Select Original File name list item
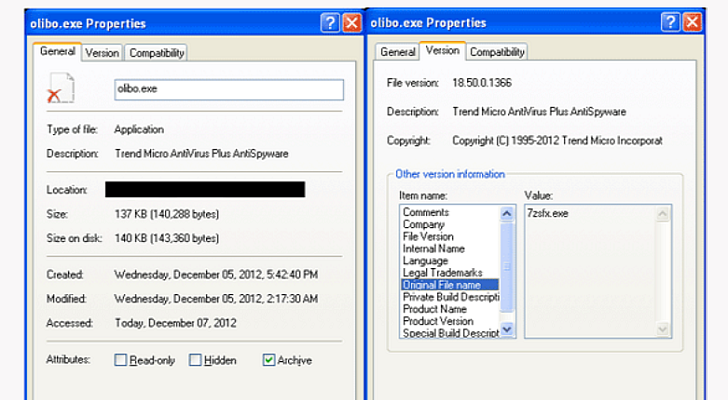 click(449, 285)
